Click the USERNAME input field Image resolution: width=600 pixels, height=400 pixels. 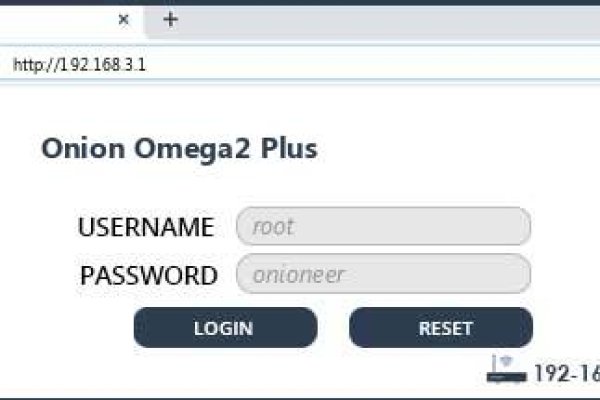click(x=383, y=226)
